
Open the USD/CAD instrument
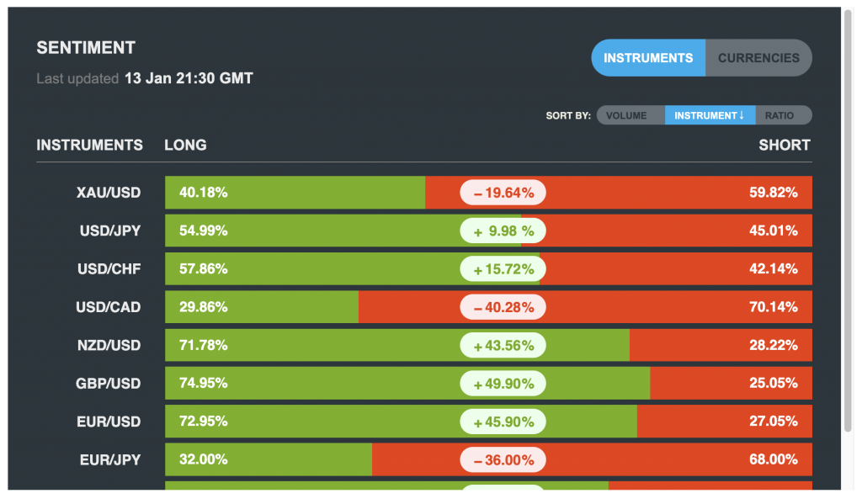109,307
